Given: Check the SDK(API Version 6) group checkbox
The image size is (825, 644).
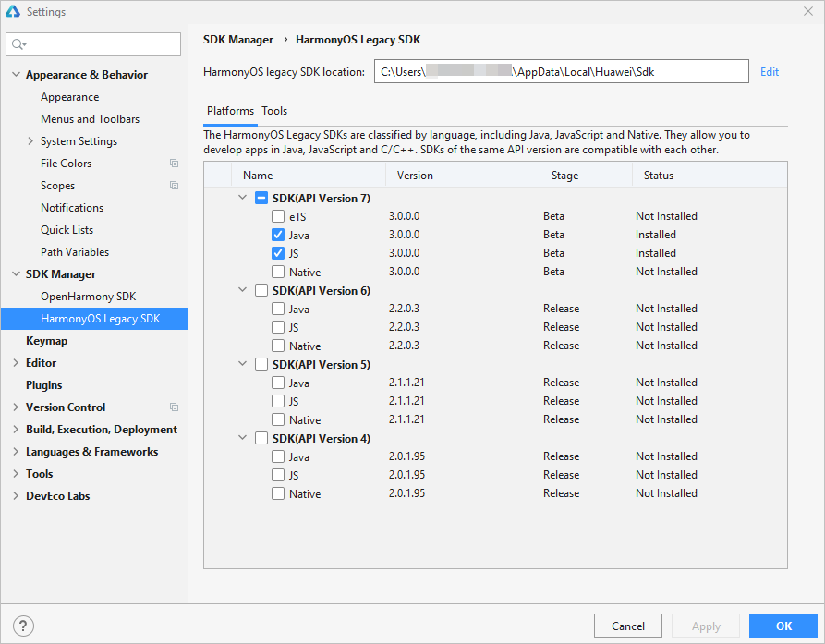Looking at the screenshot, I should pyautogui.click(x=261, y=290).
